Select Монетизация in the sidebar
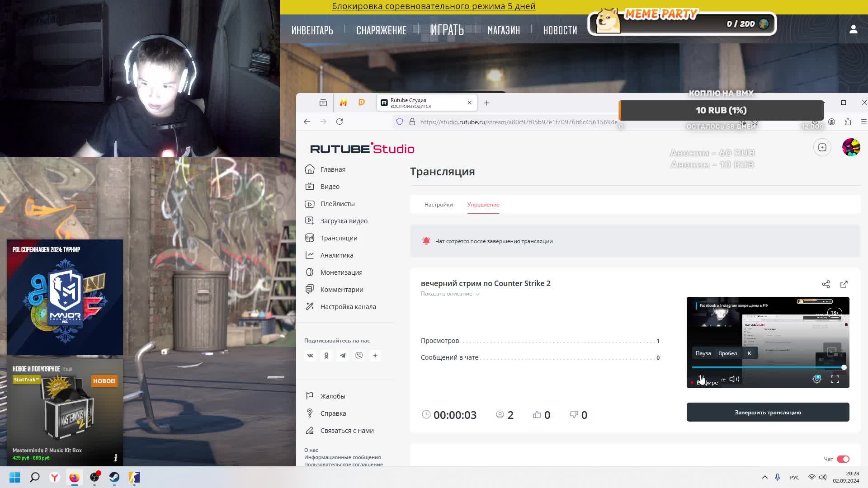 pos(341,272)
